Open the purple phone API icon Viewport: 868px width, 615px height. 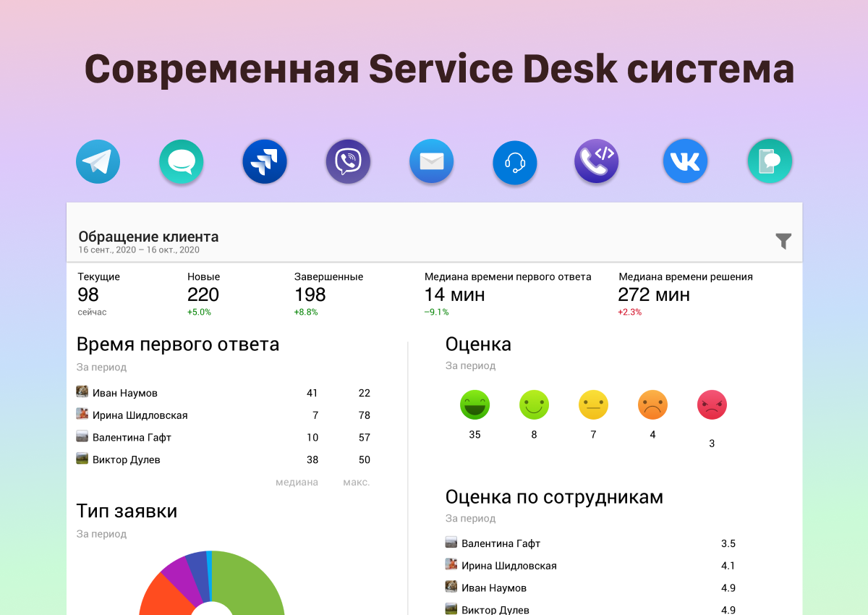pos(597,161)
